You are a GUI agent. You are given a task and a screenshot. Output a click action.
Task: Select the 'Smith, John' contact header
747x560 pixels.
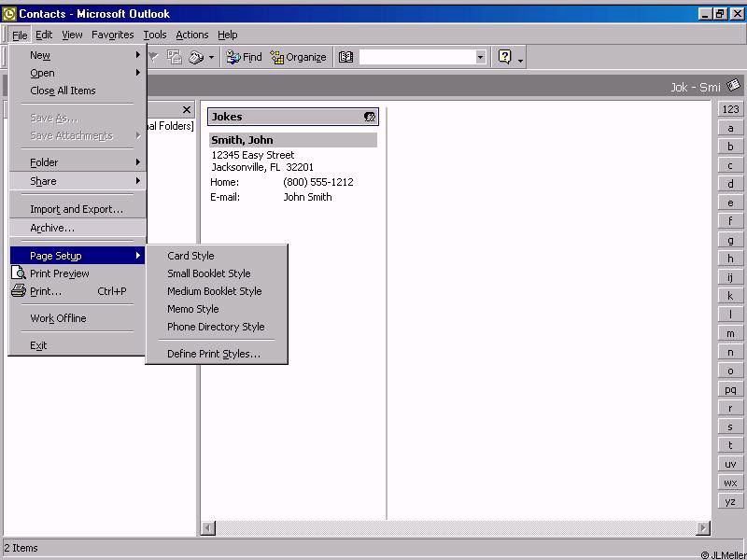click(x=293, y=140)
